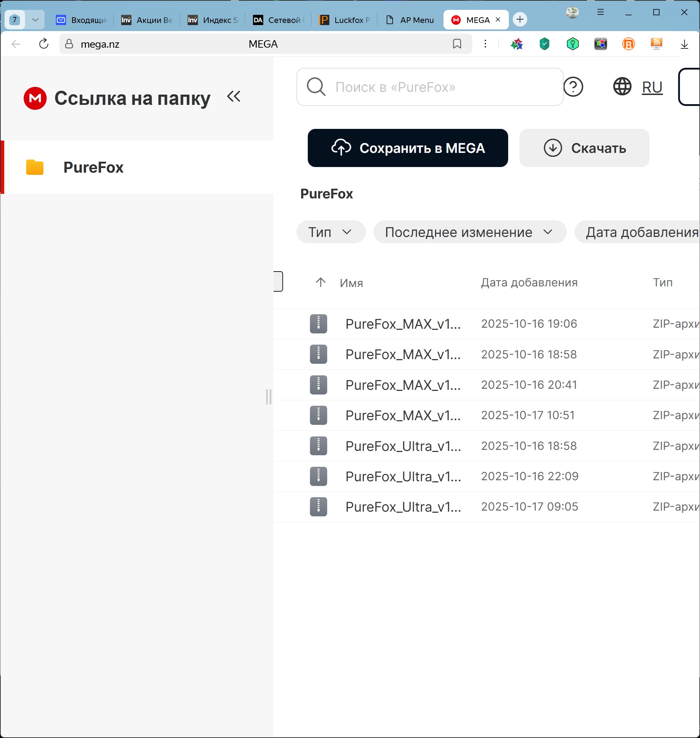The image size is (700, 738).
Task: Expand the Тип filter dropdown
Action: pyautogui.click(x=330, y=232)
